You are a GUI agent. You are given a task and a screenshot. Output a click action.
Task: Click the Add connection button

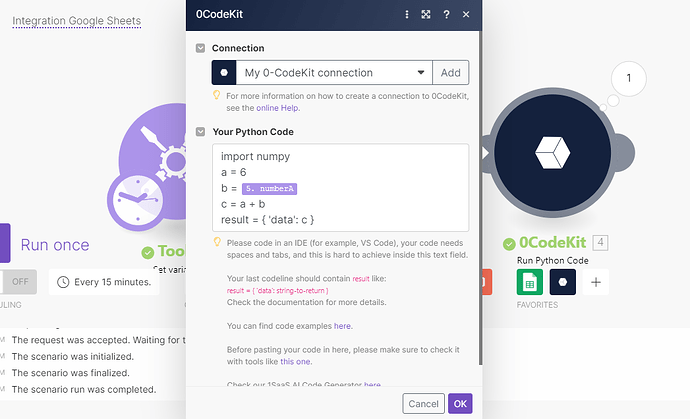(450, 73)
